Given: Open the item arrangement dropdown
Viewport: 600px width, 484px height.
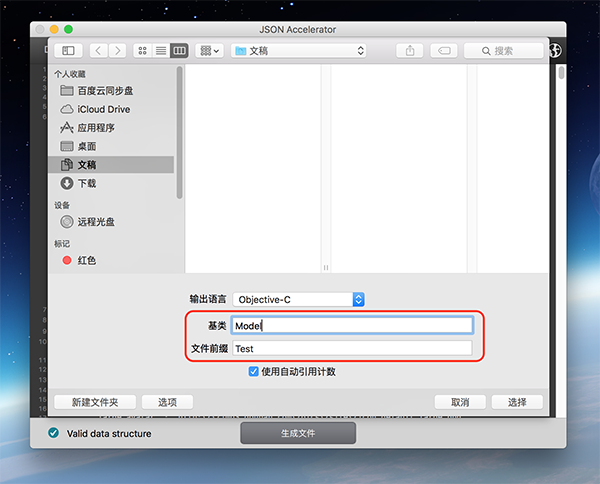Looking at the screenshot, I should point(209,51).
